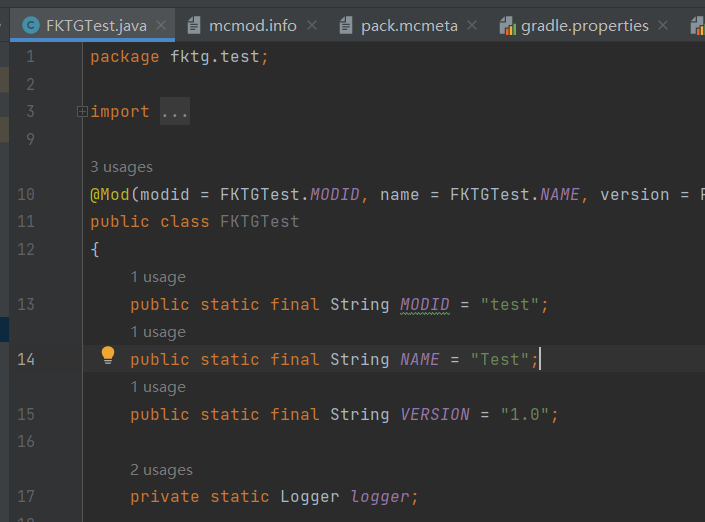
Task: Show the "3 usages" hint above @Mod
Action: coord(121,167)
